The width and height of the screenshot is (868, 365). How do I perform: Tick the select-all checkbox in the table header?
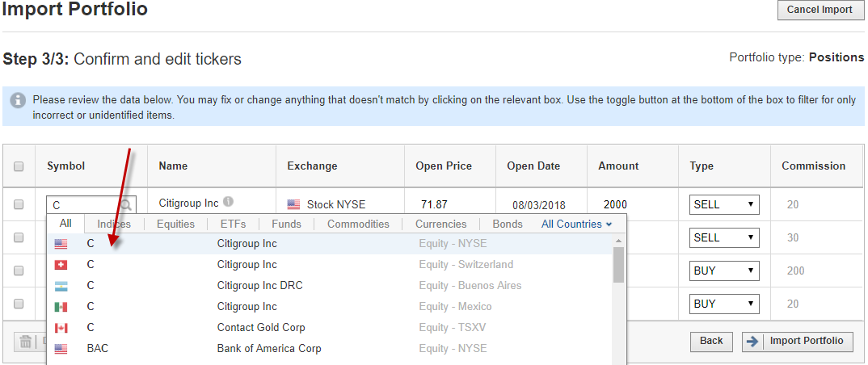click(x=19, y=166)
